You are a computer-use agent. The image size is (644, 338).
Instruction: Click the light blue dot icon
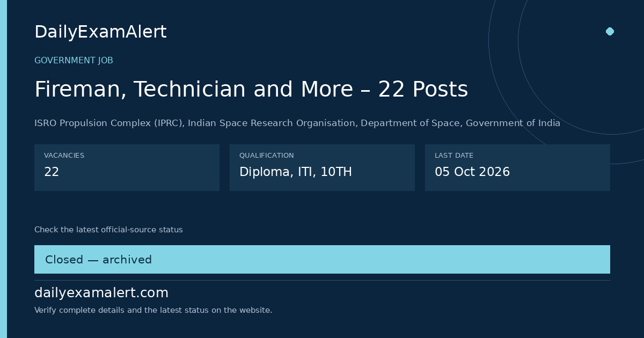(x=610, y=31)
